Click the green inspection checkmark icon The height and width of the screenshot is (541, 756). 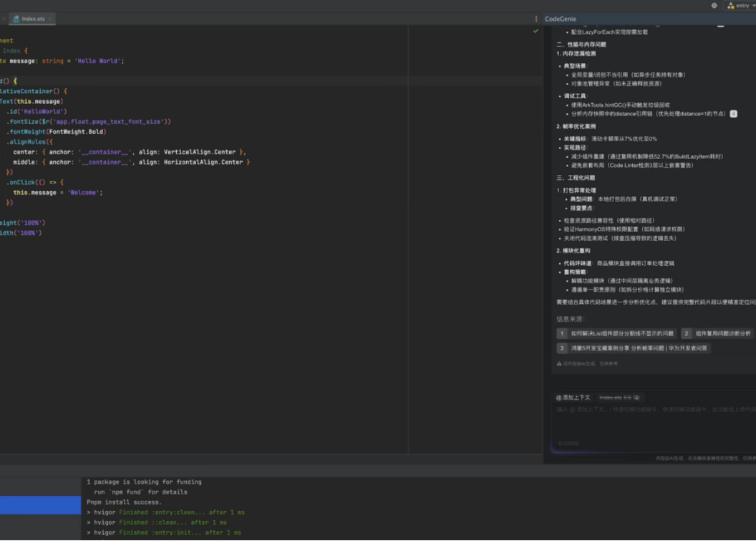(535, 32)
